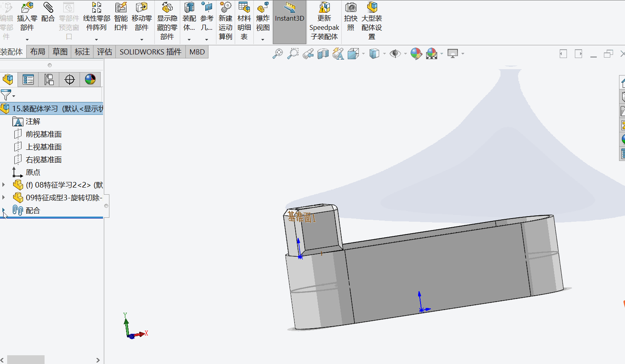Switch to the Layout (布局) tab
Screen dimensions: 625x364
38,52
